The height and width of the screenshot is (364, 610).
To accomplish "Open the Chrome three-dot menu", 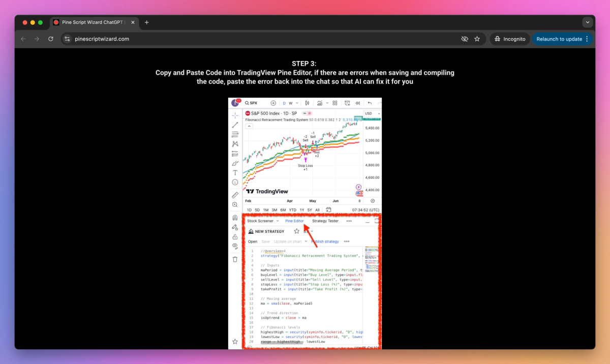I will click(587, 39).
